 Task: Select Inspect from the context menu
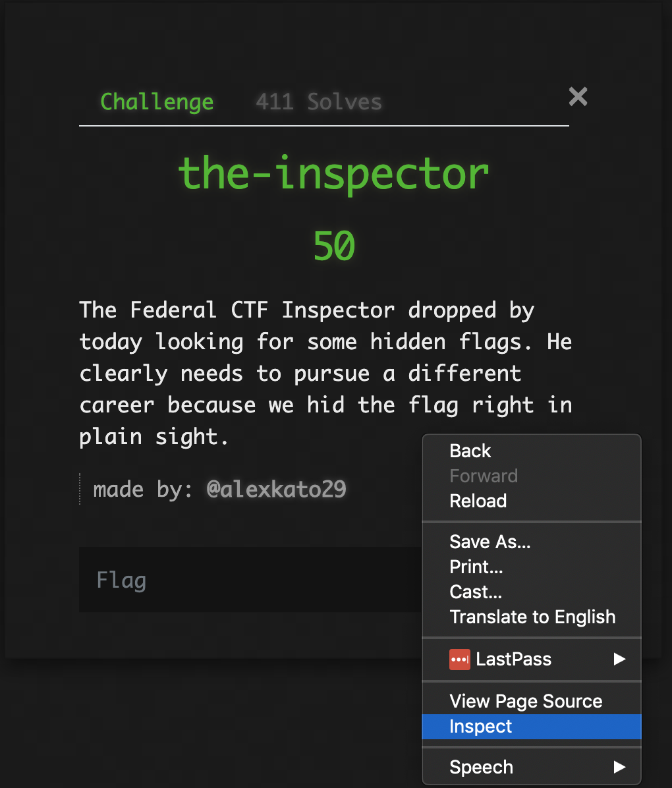coord(481,726)
